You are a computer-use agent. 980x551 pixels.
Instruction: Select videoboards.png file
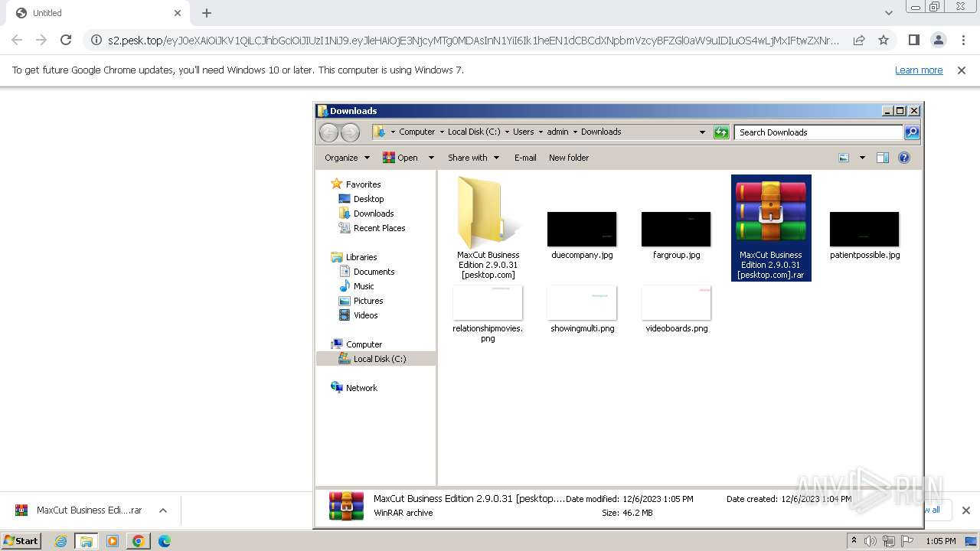click(x=676, y=309)
